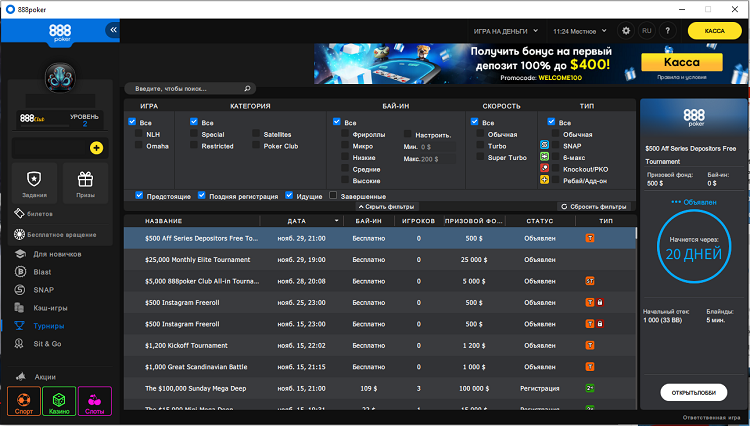Open the Слоты cherry icon button
Image resolution: width=750 pixels, height=426 pixels.
point(95,401)
